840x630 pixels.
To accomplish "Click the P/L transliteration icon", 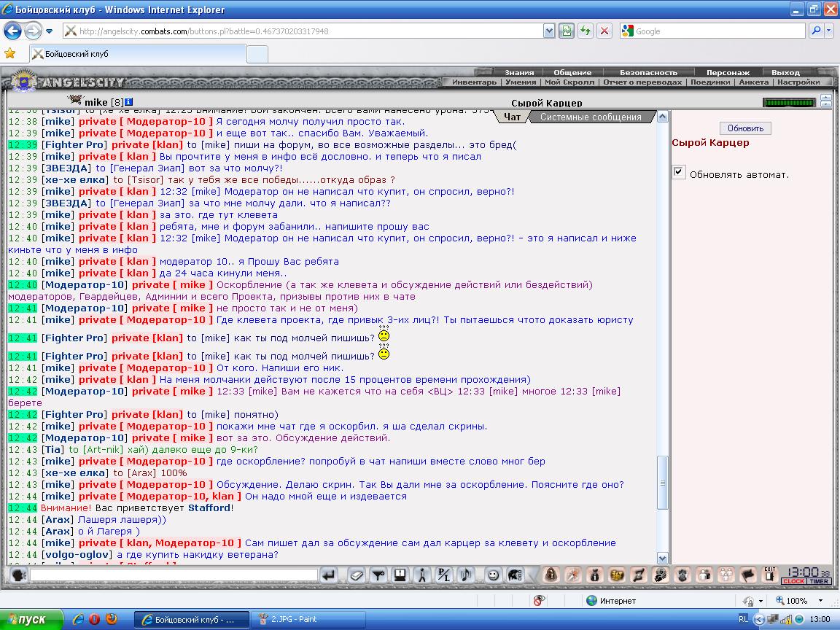I will (x=444, y=575).
